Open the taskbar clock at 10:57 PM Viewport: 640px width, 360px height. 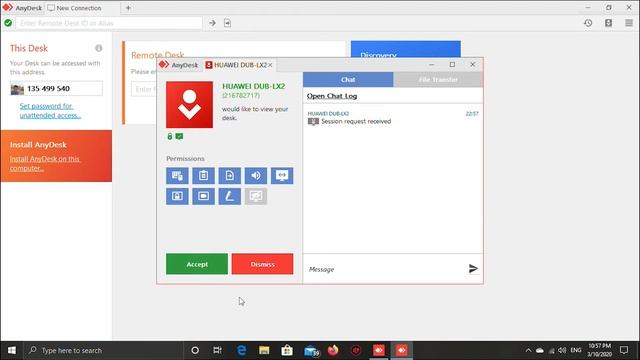(x=600, y=350)
